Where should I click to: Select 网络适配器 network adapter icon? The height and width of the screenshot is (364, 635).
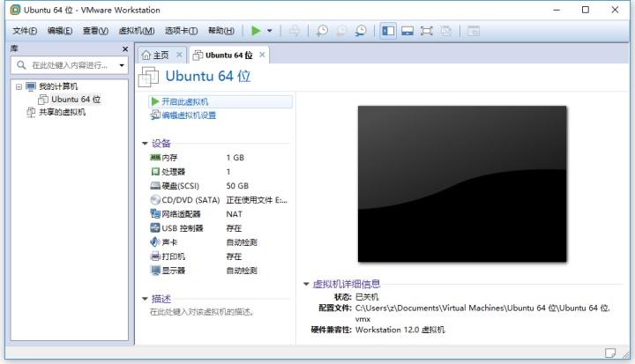(155, 214)
